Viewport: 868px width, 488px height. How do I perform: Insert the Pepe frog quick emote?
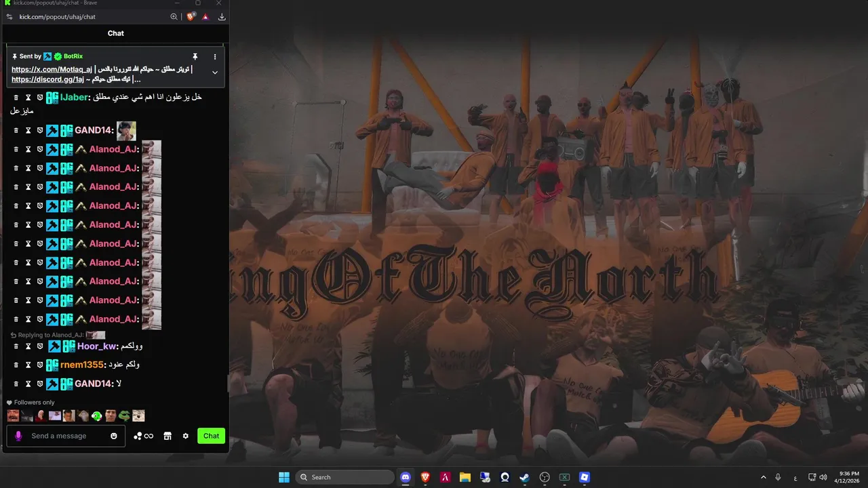coord(124,415)
